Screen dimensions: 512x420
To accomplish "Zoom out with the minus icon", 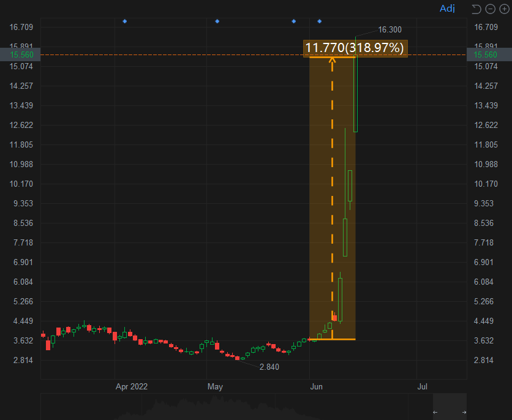I will tap(491, 9).
